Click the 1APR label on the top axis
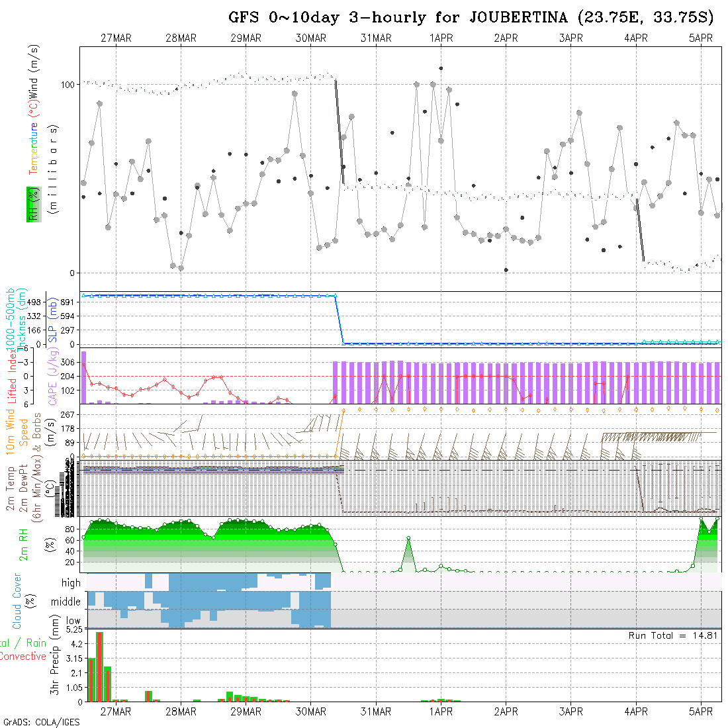 pyautogui.click(x=441, y=38)
